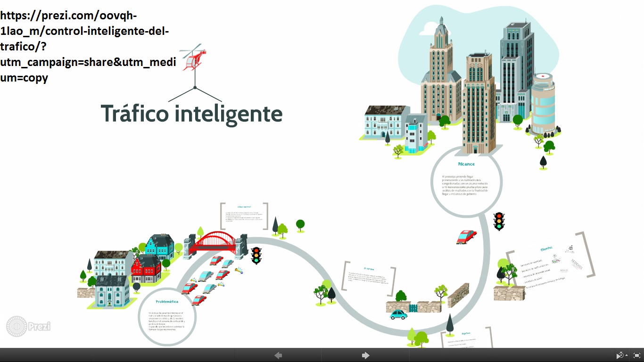Click the SEDESOL logo in the Clientes frame
The height and width of the screenshot is (362, 644).
(577, 264)
